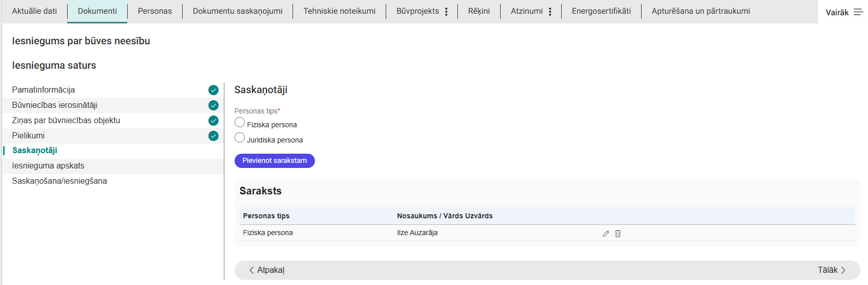Select the Fiziska persona radio button
868x285 pixels.
(x=240, y=123)
